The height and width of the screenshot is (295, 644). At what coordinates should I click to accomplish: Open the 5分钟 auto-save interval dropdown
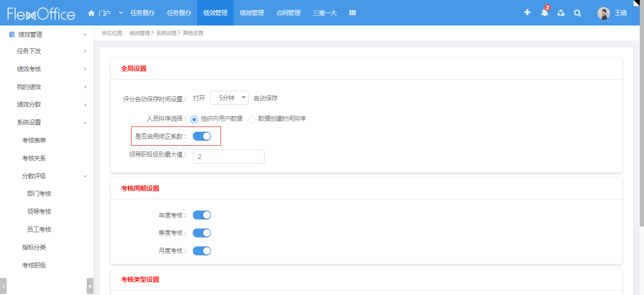229,98
